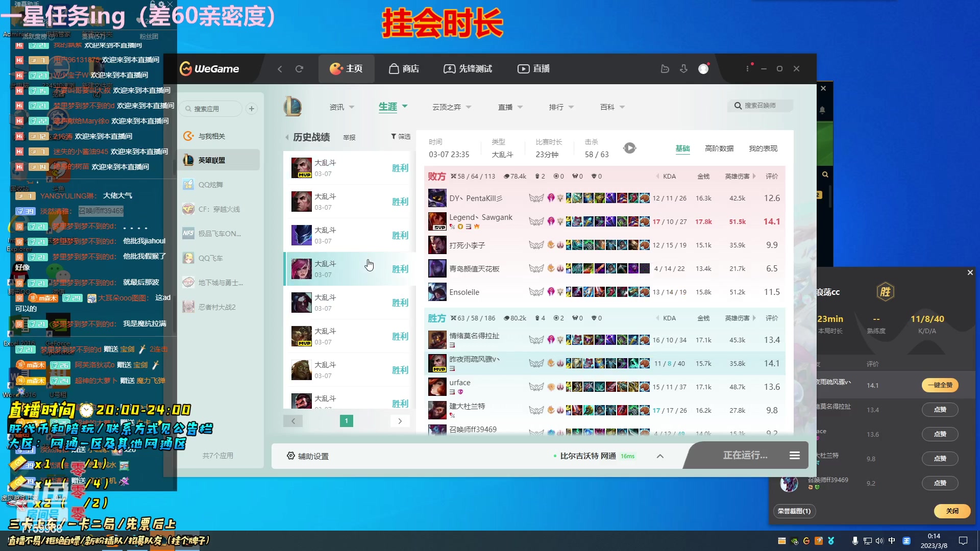Screen dimensions: 980x551
Task: Click the 正在运行 status button
Action: tap(745, 455)
